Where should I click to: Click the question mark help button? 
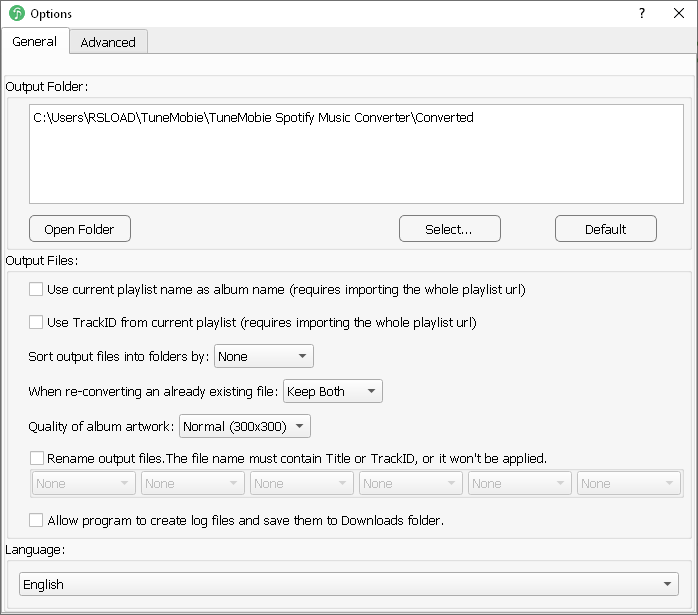[641, 13]
